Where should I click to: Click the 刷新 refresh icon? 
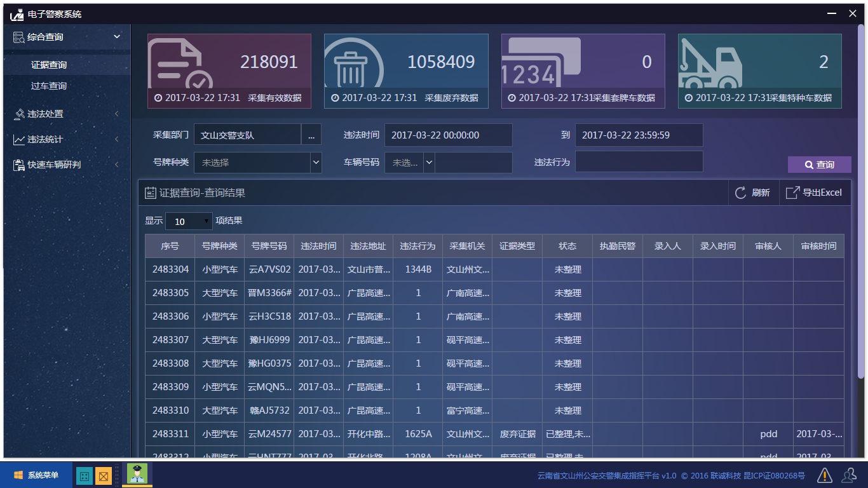pos(740,193)
